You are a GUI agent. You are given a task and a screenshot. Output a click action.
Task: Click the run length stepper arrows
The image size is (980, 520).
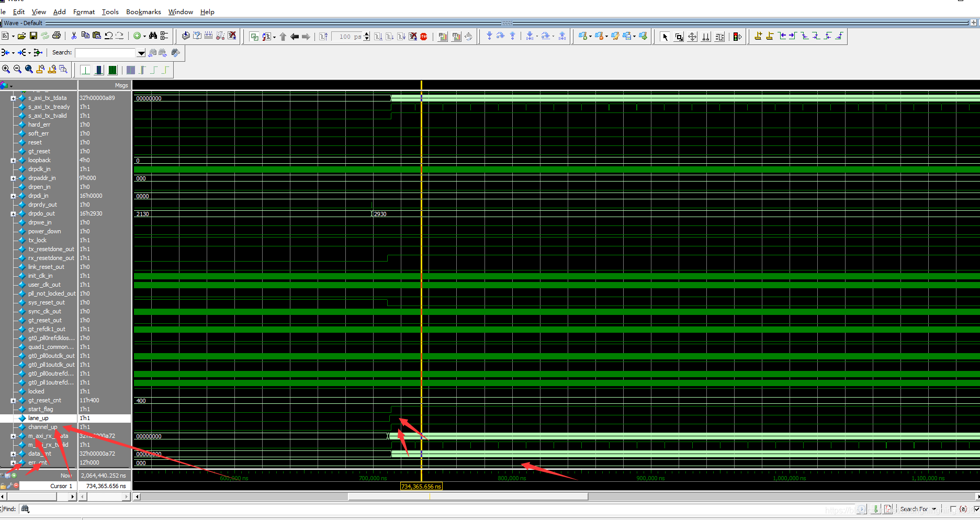(366, 37)
